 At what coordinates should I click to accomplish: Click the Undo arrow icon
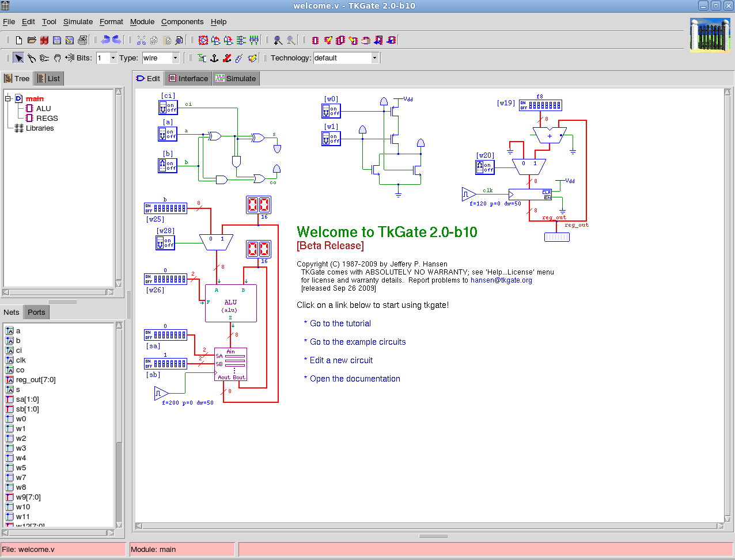click(105, 40)
